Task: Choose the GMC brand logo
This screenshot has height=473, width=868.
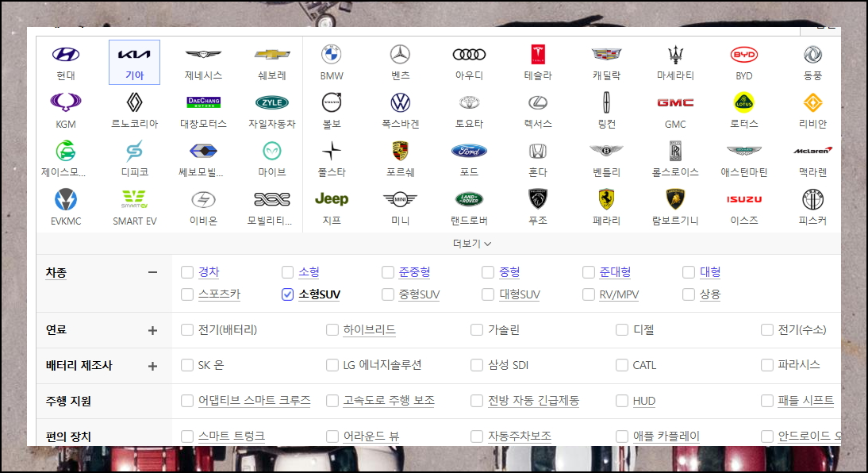Action: point(675,102)
